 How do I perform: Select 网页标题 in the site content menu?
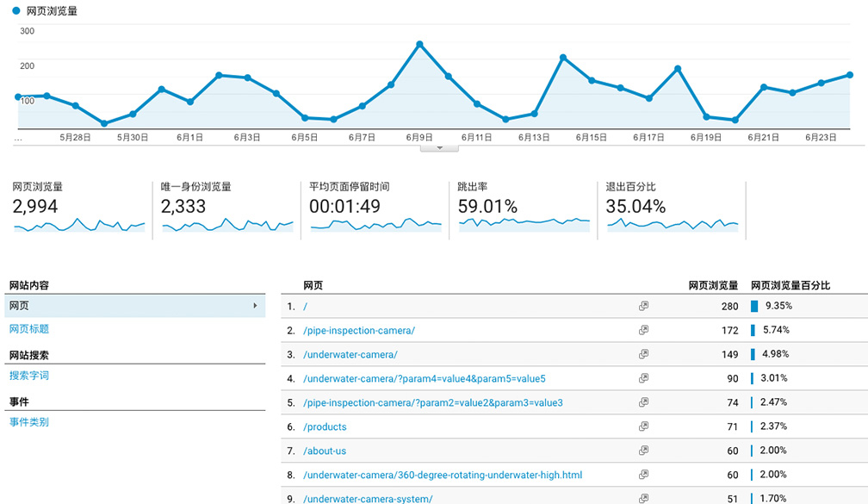pos(29,329)
